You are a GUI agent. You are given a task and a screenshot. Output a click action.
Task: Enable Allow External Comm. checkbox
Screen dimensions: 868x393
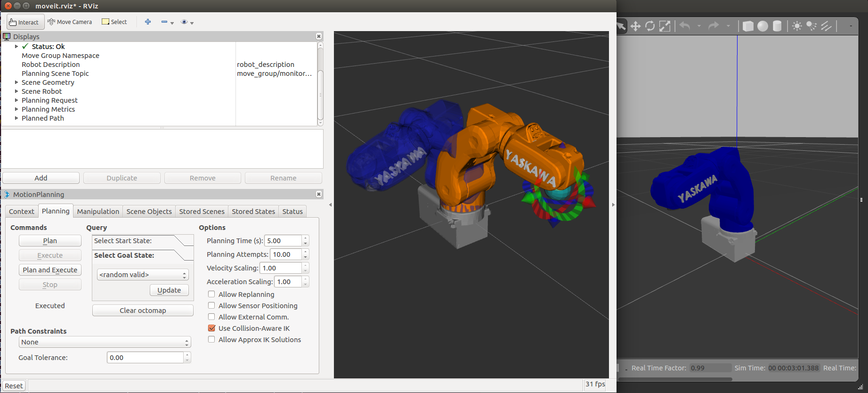(211, 317)
